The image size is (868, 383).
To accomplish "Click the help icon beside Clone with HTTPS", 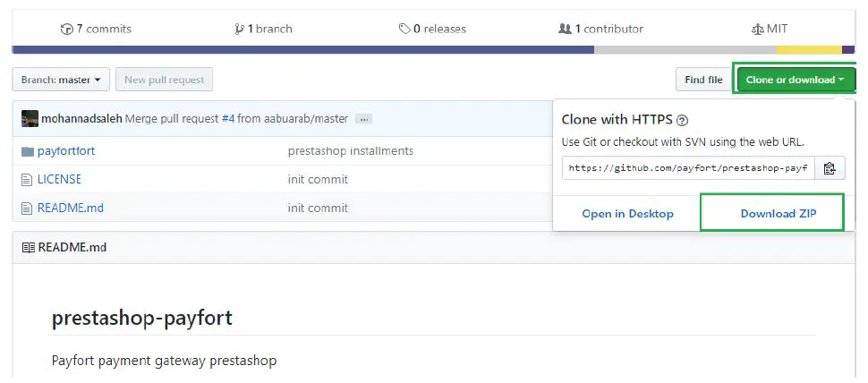I will pyautogui.click(x=683, y=120).
